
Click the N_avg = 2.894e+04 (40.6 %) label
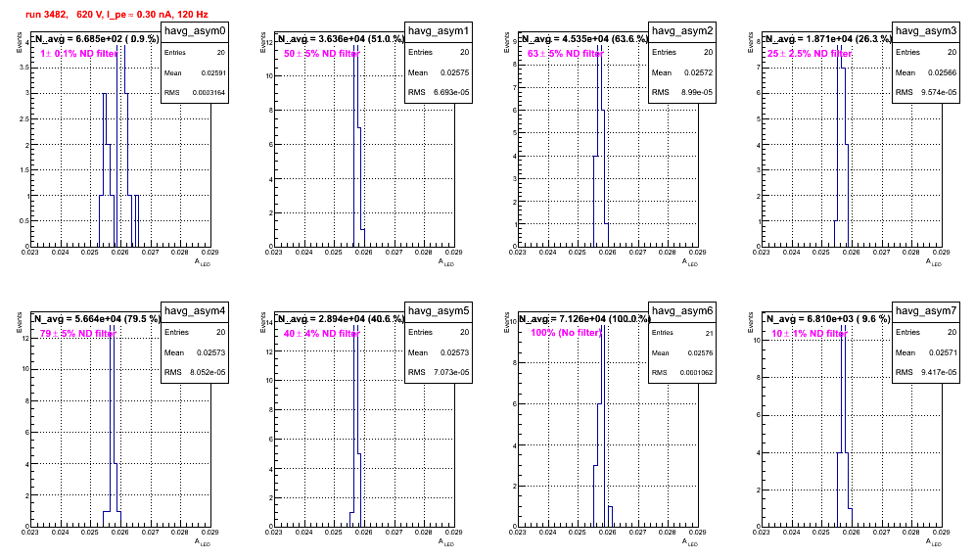341,319
